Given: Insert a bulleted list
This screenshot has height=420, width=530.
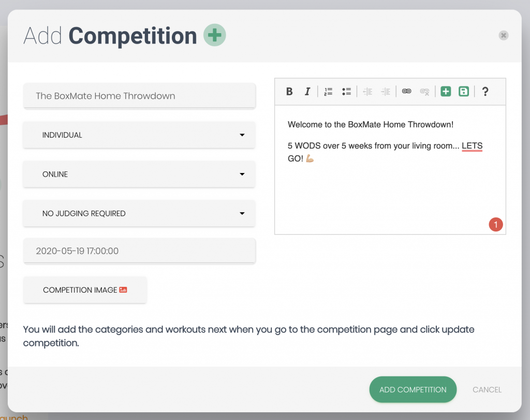Looking at the screenshot, I should [x=346, y=91].
